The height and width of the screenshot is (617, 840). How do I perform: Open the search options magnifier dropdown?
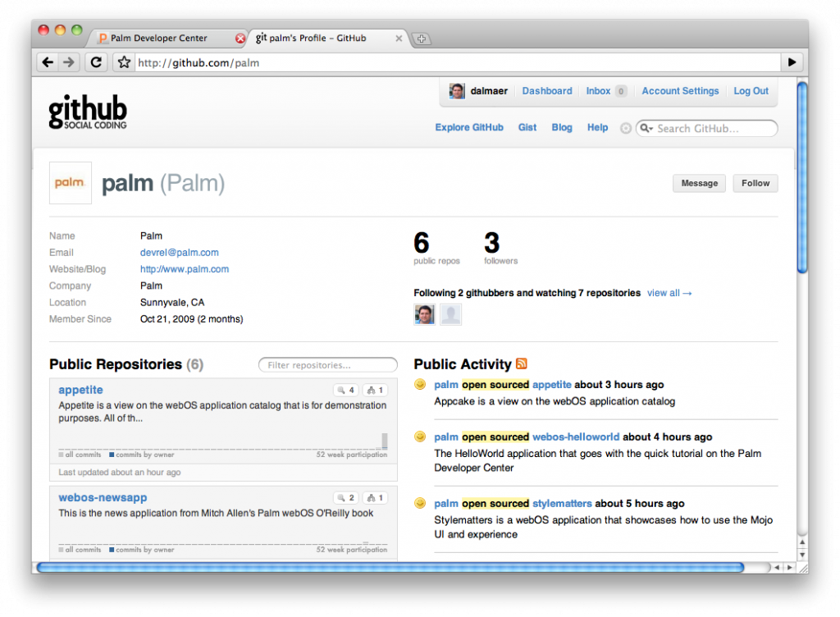click(646, 129)
